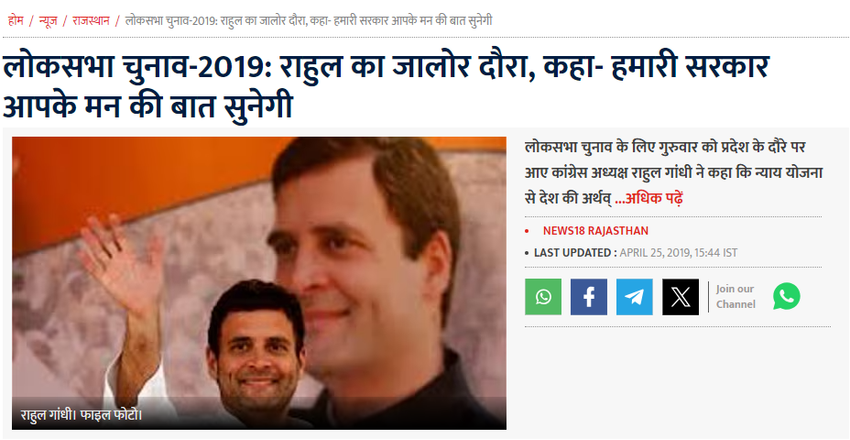Click the main article headline

click(x=385, y=87)
